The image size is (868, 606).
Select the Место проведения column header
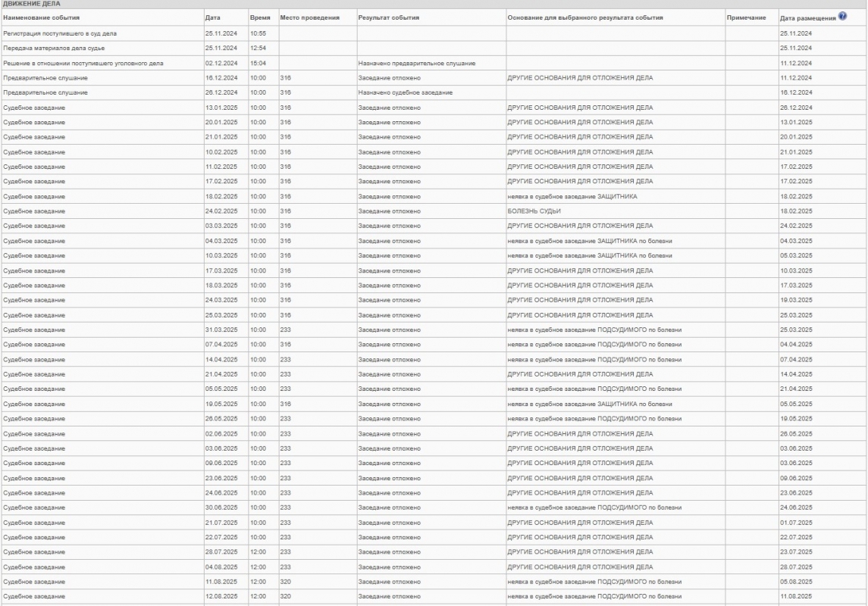tap(309, 17)
